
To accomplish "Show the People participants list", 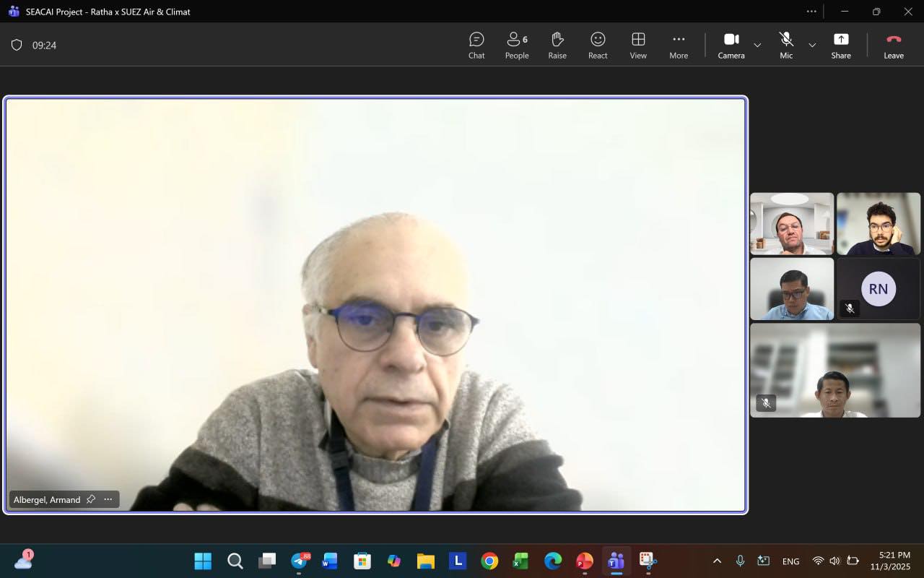I will [x=517, y=45].
